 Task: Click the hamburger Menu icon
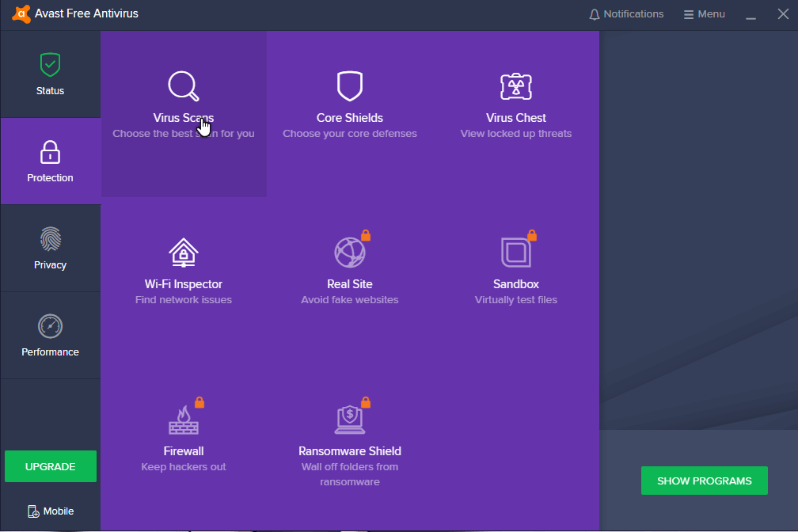point(689,14)
